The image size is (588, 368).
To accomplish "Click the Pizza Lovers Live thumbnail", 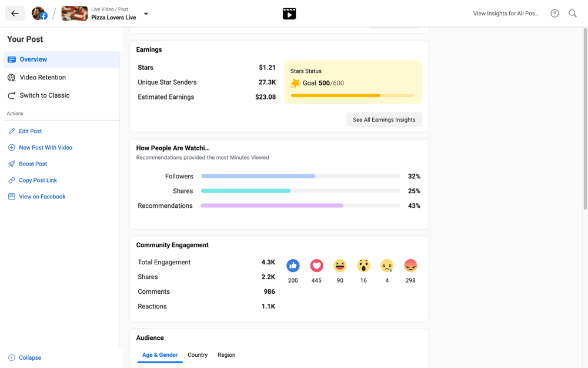I will click(x=75, y=14).
